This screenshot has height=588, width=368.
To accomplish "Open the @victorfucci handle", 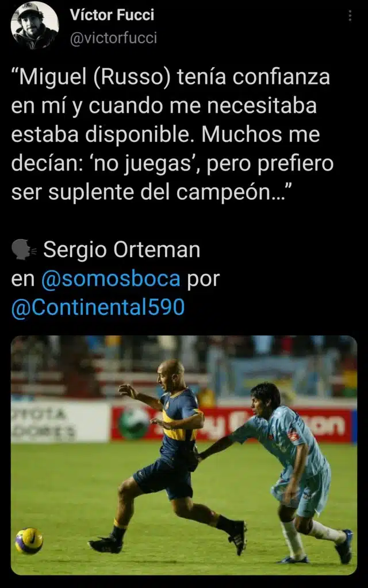I will (113, 38).
